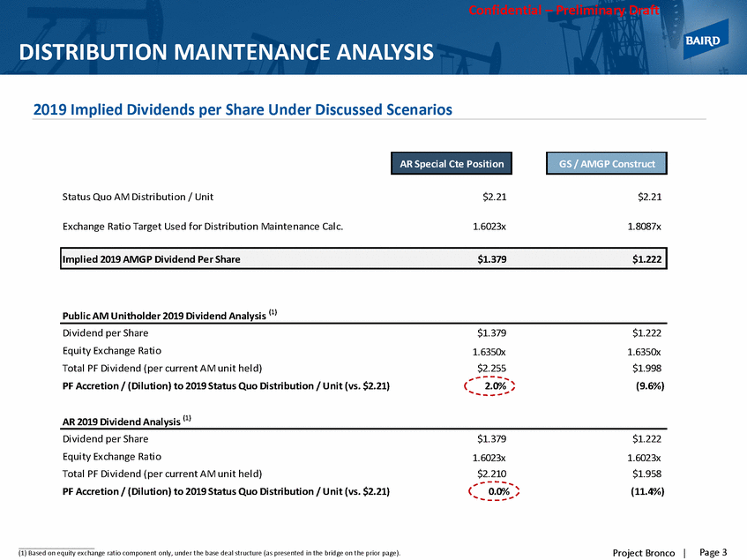Click the "Exchange Ratio Target Used for Distribution Maintenance Calc." label

pos(203,226)
